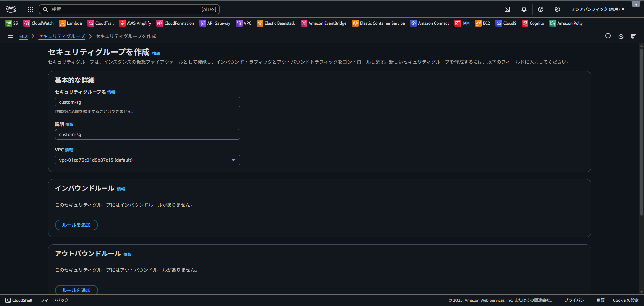Add a rule under アウトバウンドルール
Image resolution: width=644 pixels, height=306 pixels.
coord(76,290)
